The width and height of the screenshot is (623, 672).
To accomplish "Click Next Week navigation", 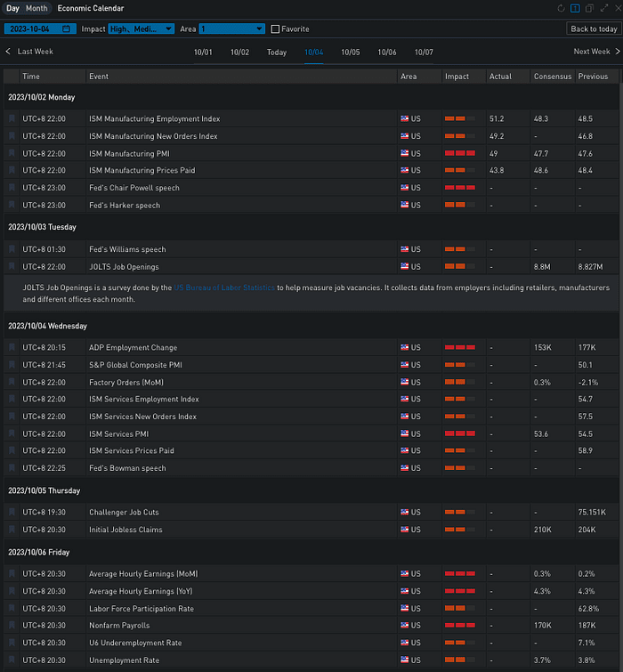I will pyautogui.click(x=596, y=52).
